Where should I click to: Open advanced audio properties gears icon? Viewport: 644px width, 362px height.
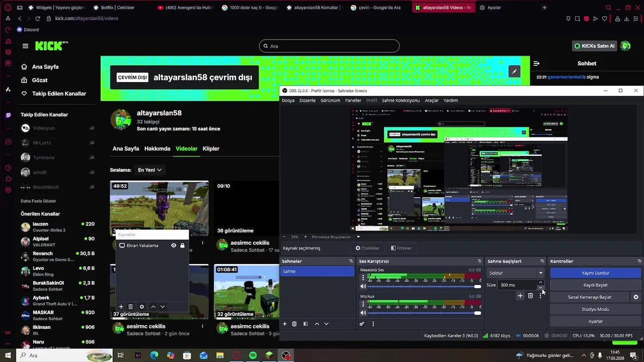click(362, 324)
